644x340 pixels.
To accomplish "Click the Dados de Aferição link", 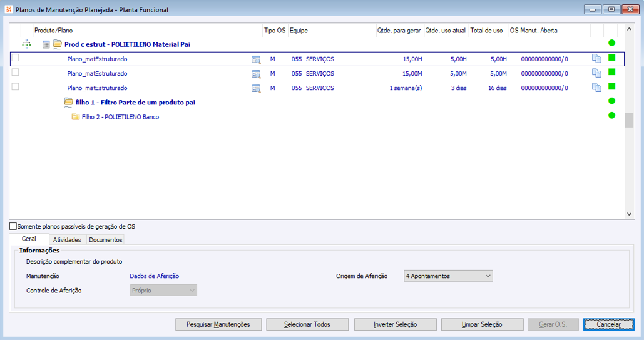I will (155, 276).
